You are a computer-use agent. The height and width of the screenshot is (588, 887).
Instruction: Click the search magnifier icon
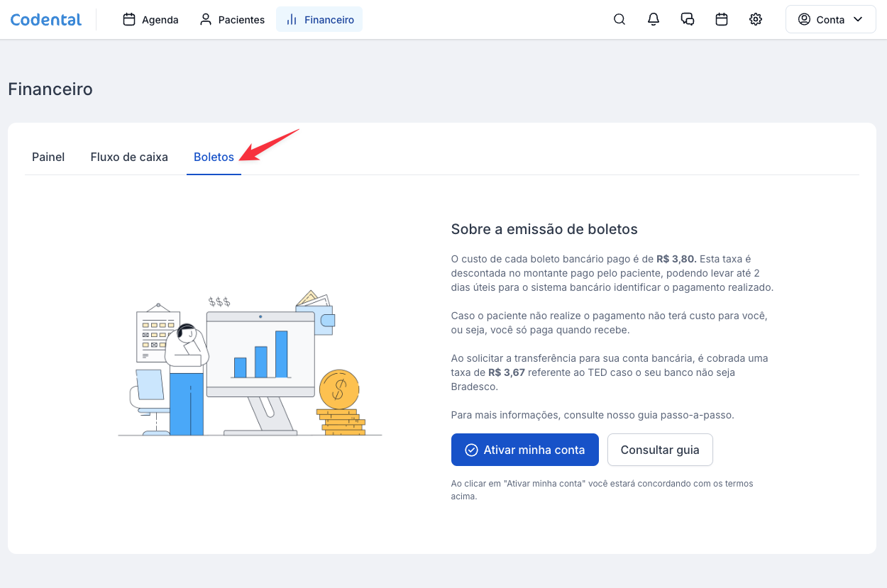tap(619, 20)
